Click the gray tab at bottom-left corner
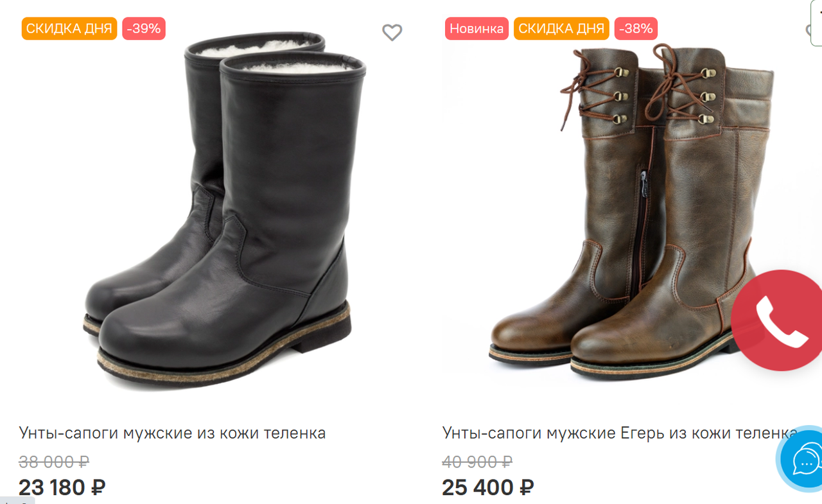 17,500
